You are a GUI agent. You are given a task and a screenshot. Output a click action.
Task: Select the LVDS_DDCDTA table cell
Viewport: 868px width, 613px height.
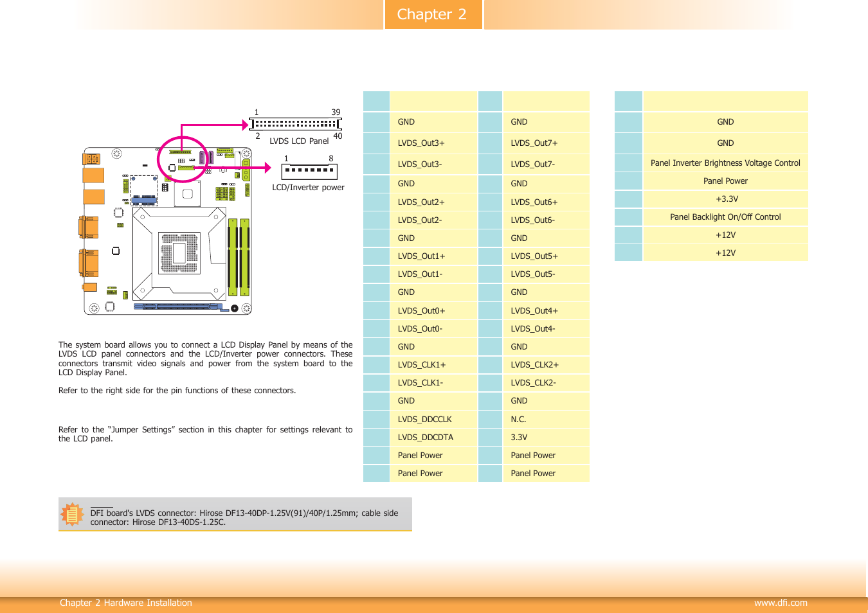[x=433, y=438]
